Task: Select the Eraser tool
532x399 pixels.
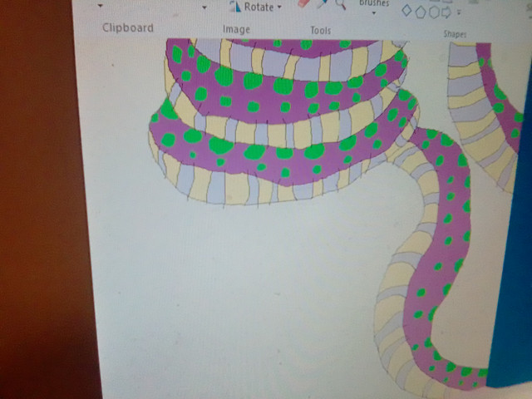Action: [304, 2]
